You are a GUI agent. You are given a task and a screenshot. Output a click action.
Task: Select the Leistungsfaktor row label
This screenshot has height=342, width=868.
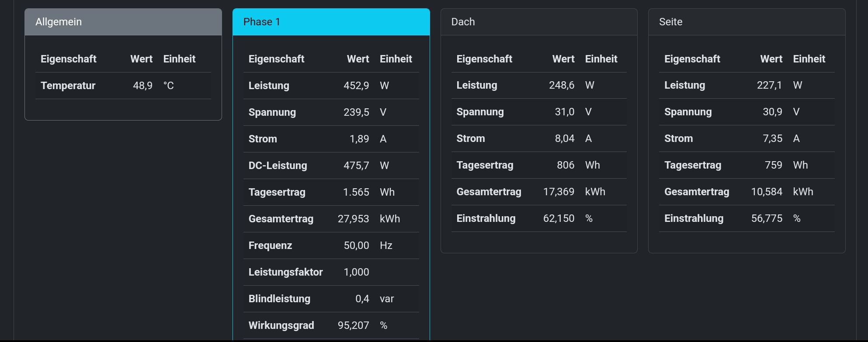tap(286, 272)
